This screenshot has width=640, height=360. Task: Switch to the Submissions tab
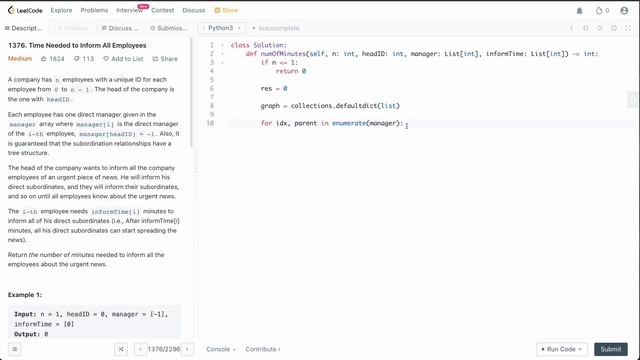[169, 28]
